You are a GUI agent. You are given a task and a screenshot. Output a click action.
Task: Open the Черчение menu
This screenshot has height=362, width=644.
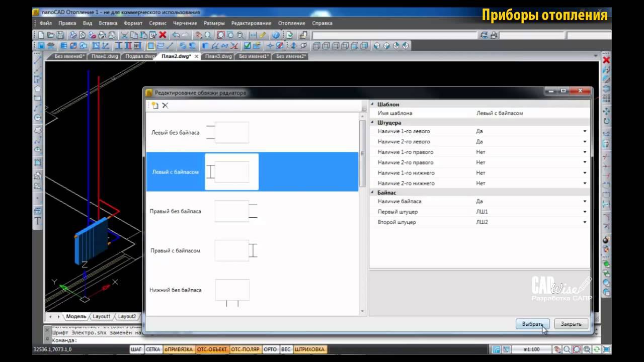[185, 23]
